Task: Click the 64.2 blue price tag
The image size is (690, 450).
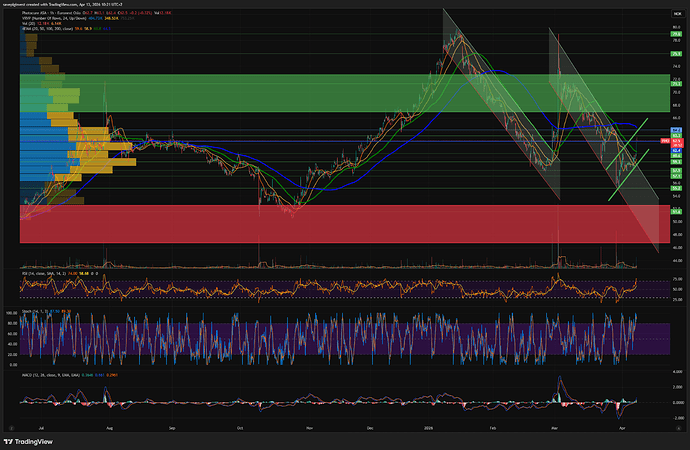Action: (x=676, y=131)
